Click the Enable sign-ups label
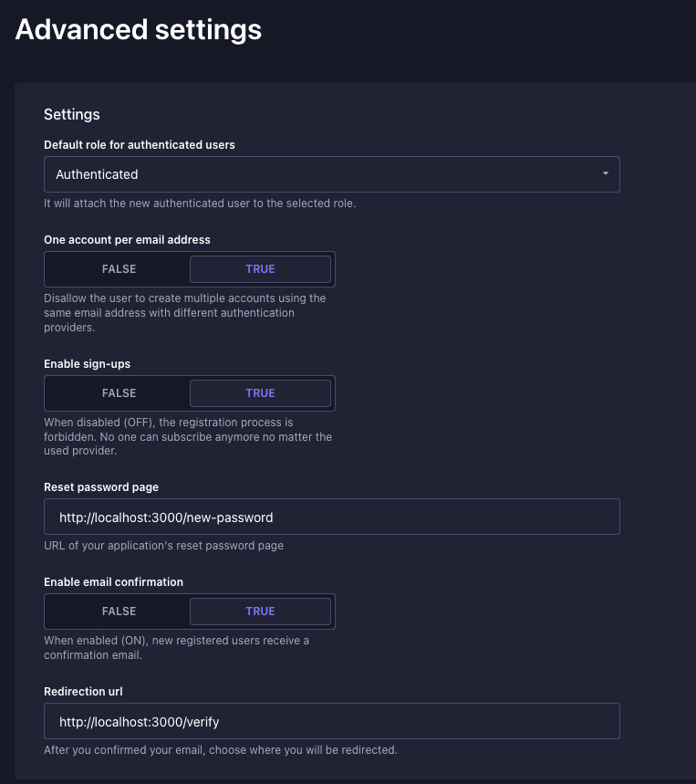The height and width of the screenshot is (784, 696). 87,363
